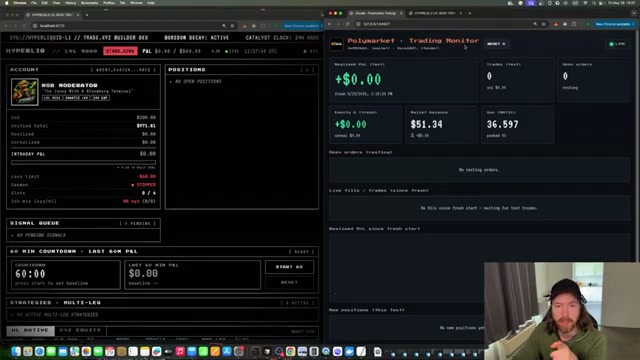Screen dimensions: 640x360
Task: Open the History menu in menu bar
Action: tap(70, 3)
